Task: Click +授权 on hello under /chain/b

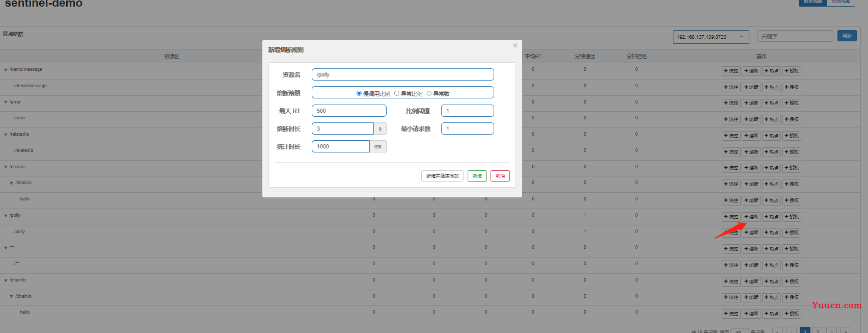Action: [x=792, y=314]
